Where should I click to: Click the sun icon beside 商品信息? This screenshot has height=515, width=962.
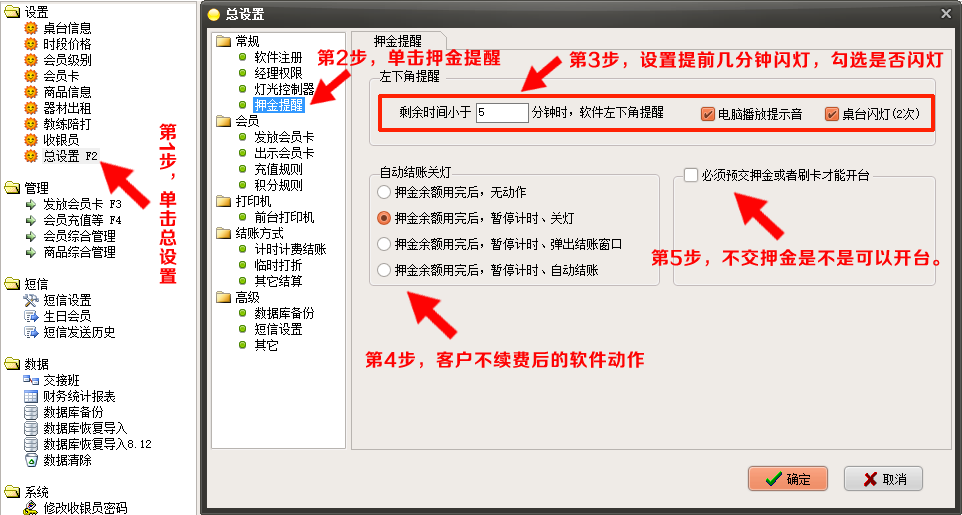[x=30, y=91]
